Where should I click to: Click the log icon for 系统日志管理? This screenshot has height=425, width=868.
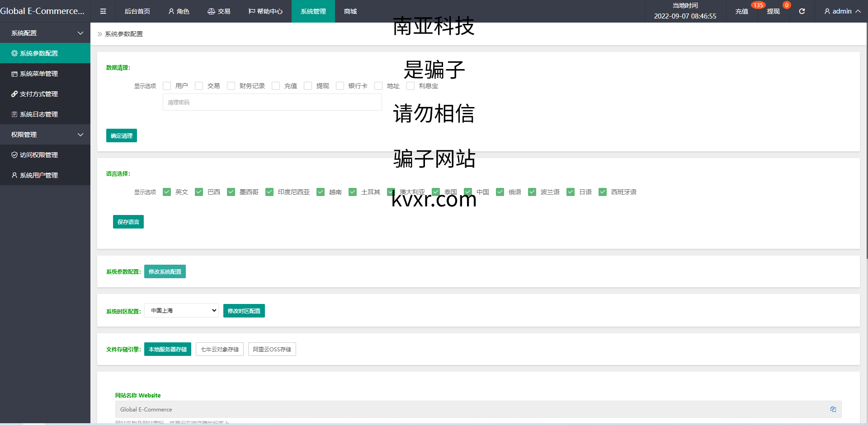coord(14,114)
